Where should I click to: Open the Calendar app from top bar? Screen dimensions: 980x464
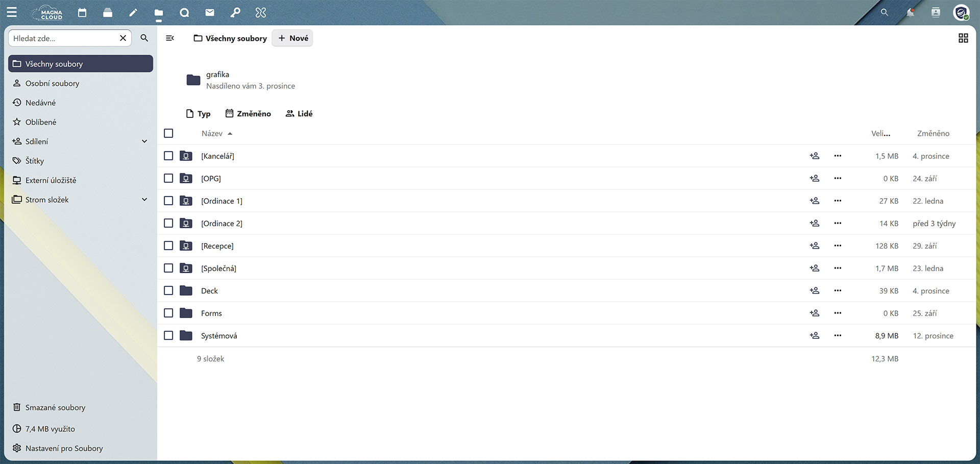82,13
